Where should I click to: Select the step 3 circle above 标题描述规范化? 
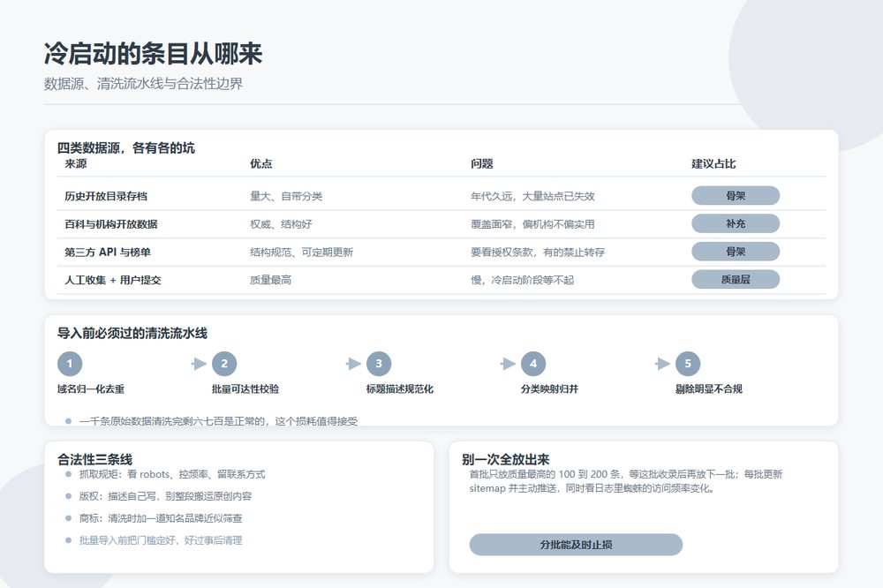(379, 364)
